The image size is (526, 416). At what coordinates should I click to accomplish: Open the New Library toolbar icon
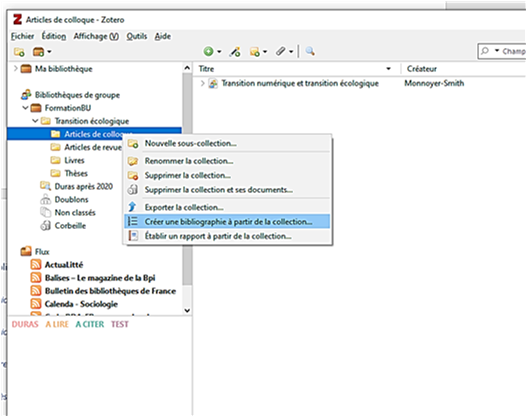(x=38, y=52)
